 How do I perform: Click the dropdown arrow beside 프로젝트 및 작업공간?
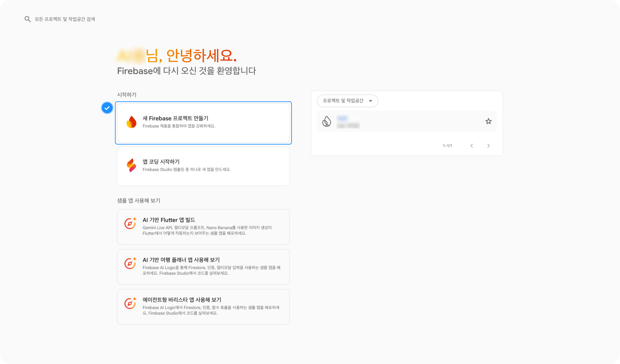coord(371,101)
